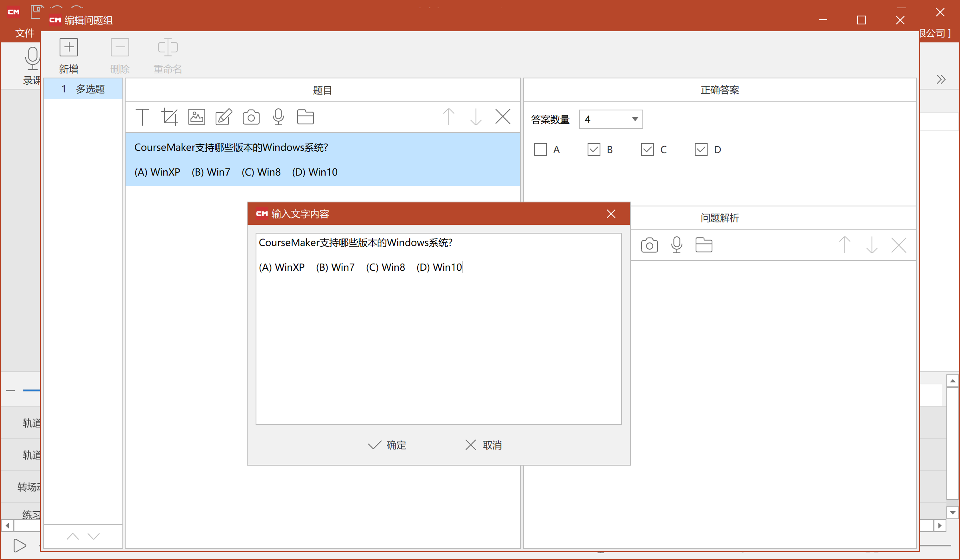The width and height of the screenshot is (960, 560).
Task: Uncheck answer option D
Action: (x=701, y=150)
